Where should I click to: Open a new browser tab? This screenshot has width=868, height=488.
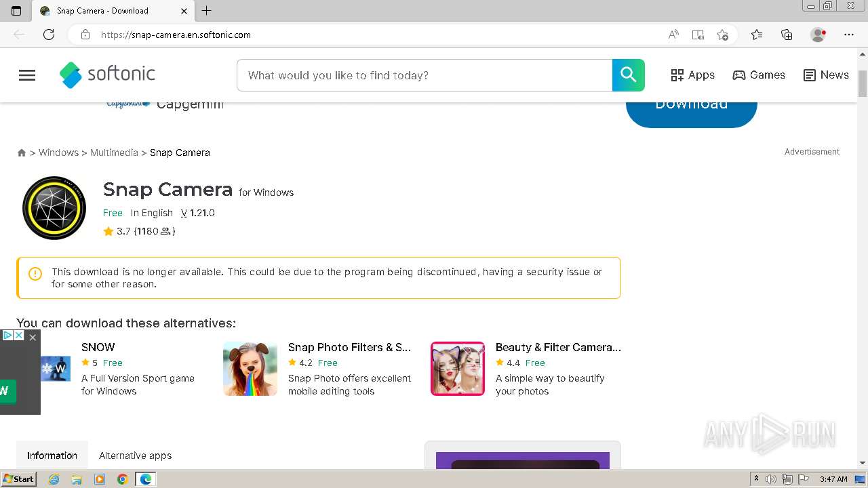pyautogui.click(x=207, y=11)
